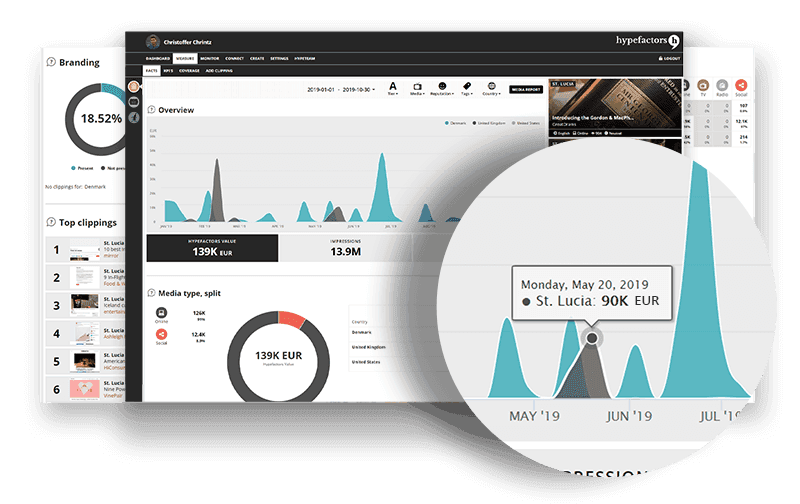Open the Country filter dropdown
The image size is (800, 504).
[x=490, y=89]
